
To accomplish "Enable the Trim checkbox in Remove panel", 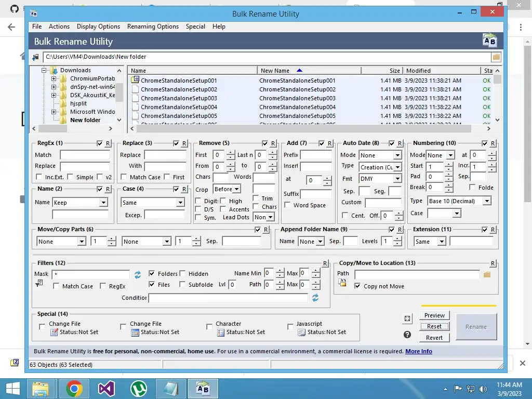I will pos(256,198).
